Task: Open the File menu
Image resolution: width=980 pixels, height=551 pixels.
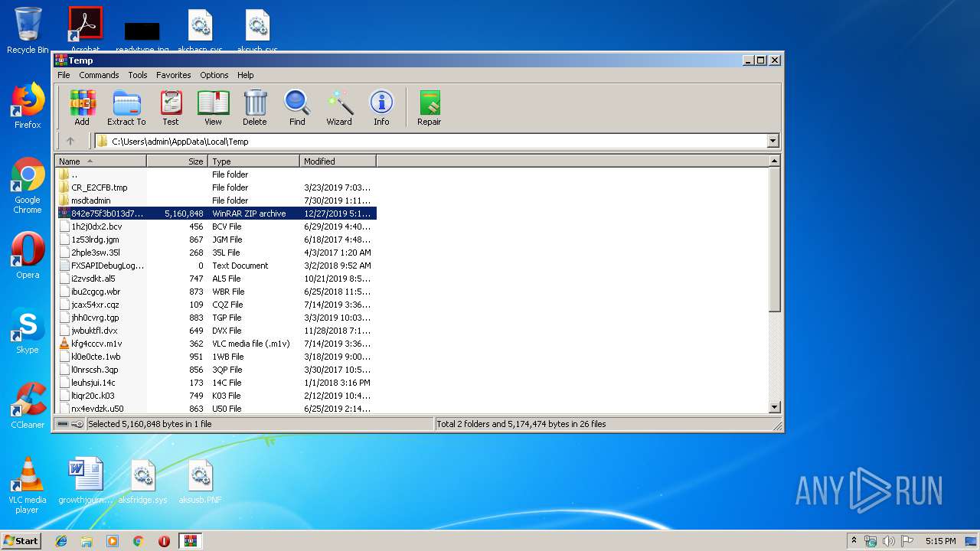Action: 64,75
